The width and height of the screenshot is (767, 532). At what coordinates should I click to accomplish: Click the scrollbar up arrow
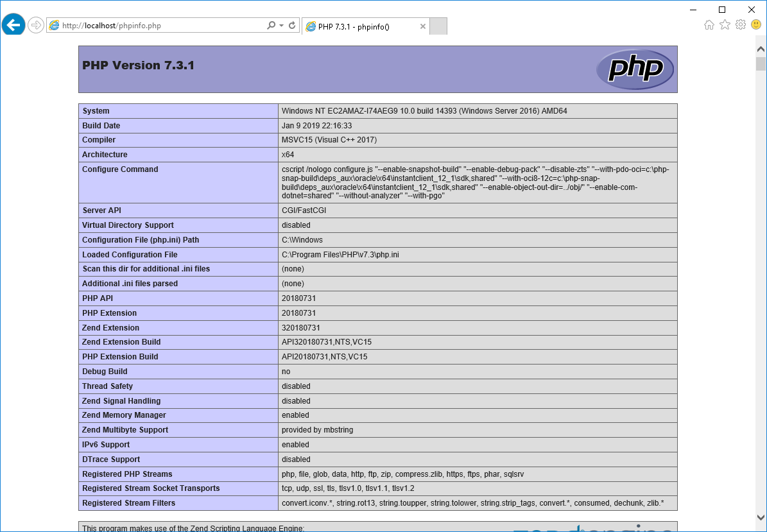click(x=761, y=49)
